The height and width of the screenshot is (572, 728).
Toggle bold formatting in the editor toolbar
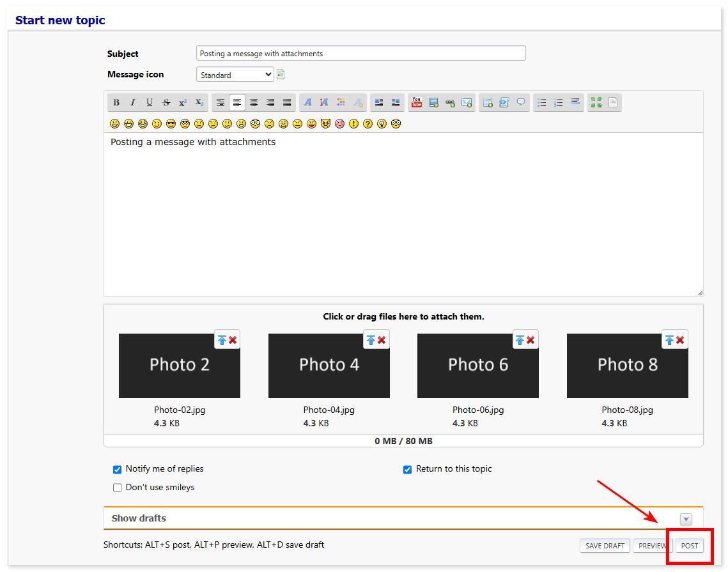tap(116, 102)
